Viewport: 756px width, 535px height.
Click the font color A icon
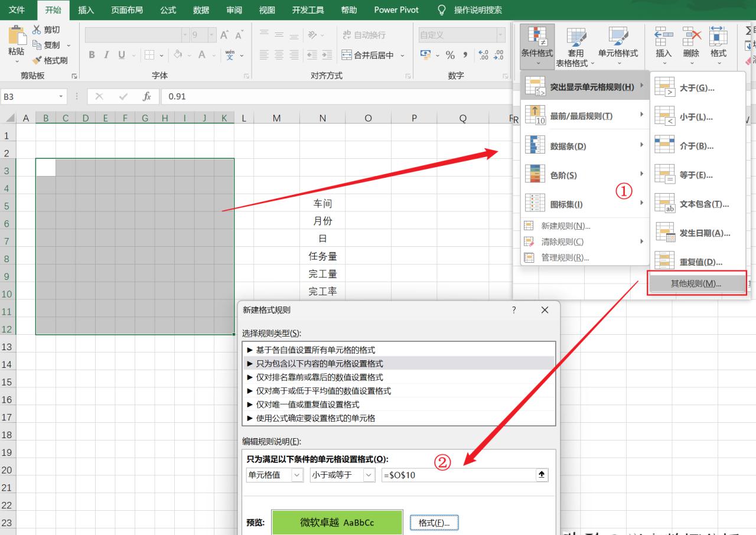(x=201, y=55)
